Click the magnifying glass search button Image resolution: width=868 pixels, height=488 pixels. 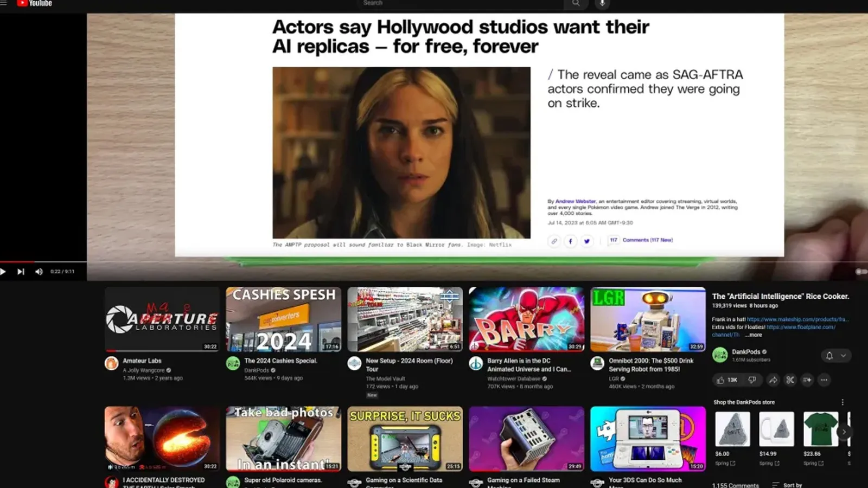pyautogui.click(x=576, y=4)
